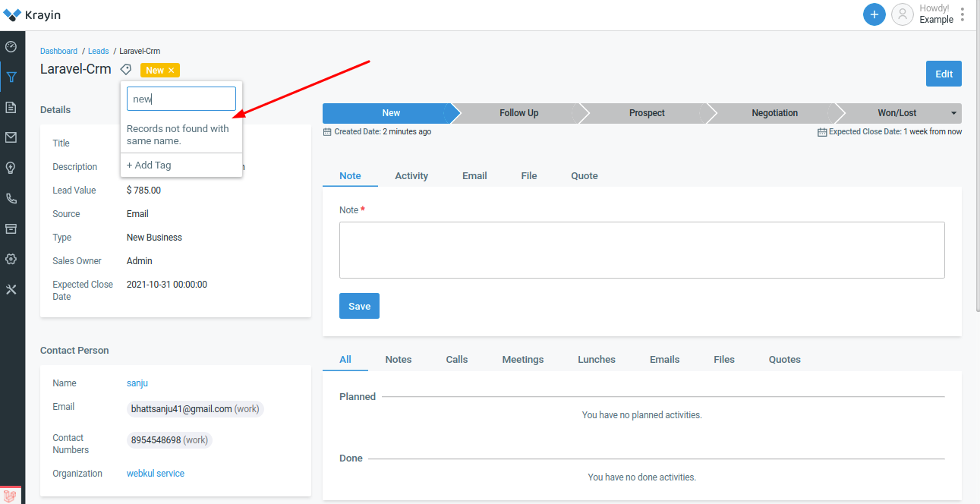
Task: Open the Contacts phone icon
Action: point(11,198)
